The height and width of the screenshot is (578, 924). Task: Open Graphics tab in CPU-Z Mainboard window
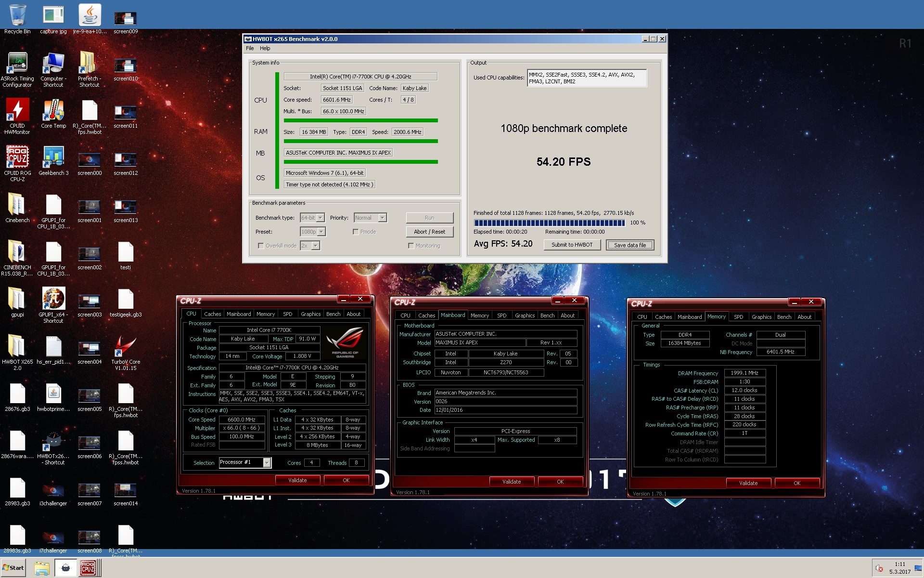525,315
